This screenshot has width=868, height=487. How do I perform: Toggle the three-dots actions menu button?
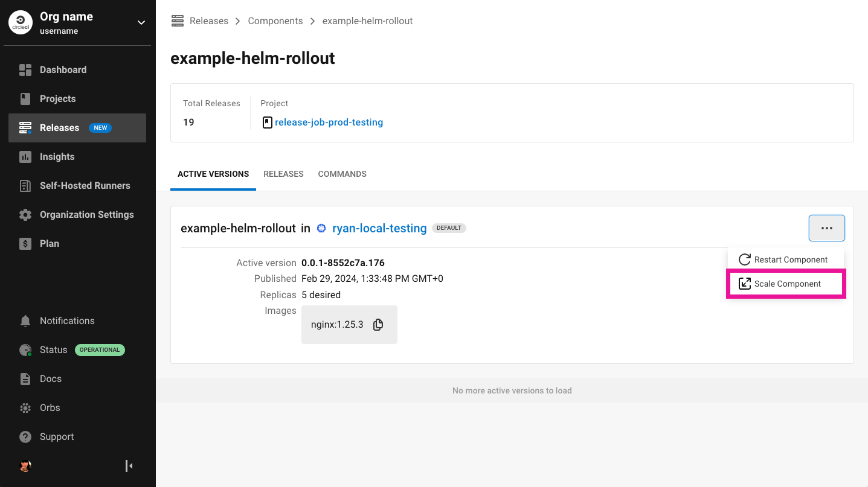(x=827, y=228)
